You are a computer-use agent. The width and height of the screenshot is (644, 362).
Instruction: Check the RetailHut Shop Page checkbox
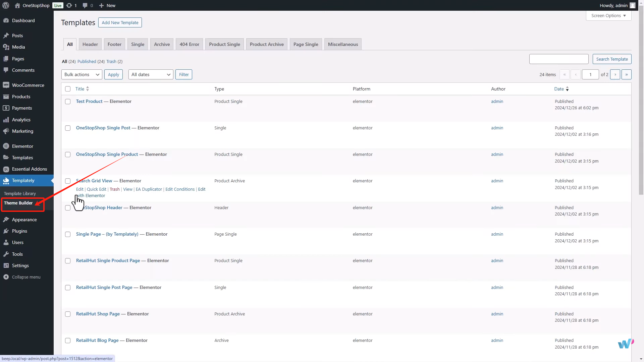coord(67,314)
